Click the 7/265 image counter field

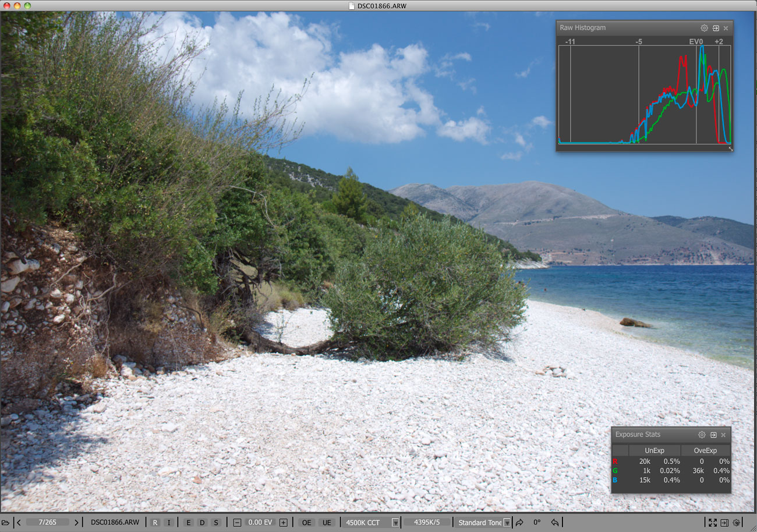[47, 522]
